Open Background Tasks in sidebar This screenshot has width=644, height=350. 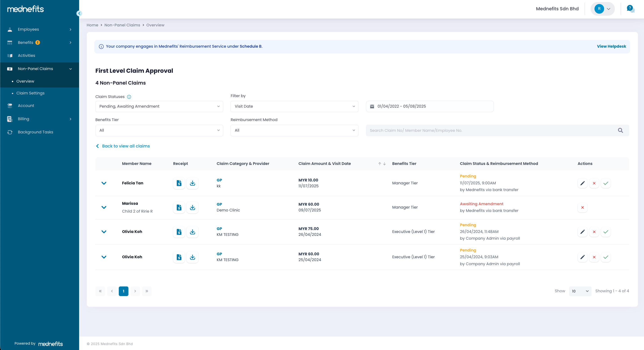(39, 132)
